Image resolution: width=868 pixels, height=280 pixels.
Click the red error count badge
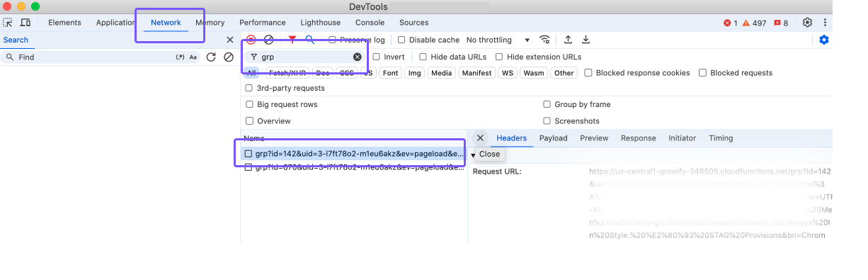[x=730, y=23]
